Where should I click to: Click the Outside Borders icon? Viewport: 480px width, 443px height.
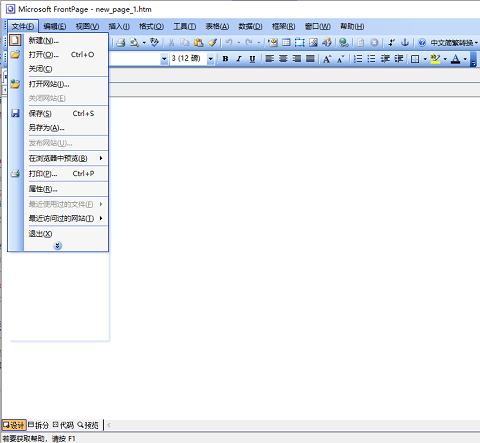pos(415,59)
